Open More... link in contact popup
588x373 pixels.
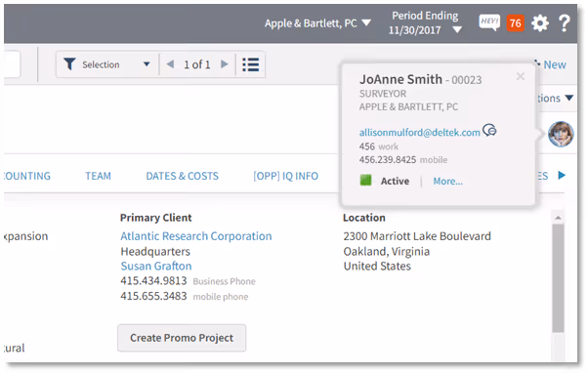pyautogui.click(x=447, y=181)
